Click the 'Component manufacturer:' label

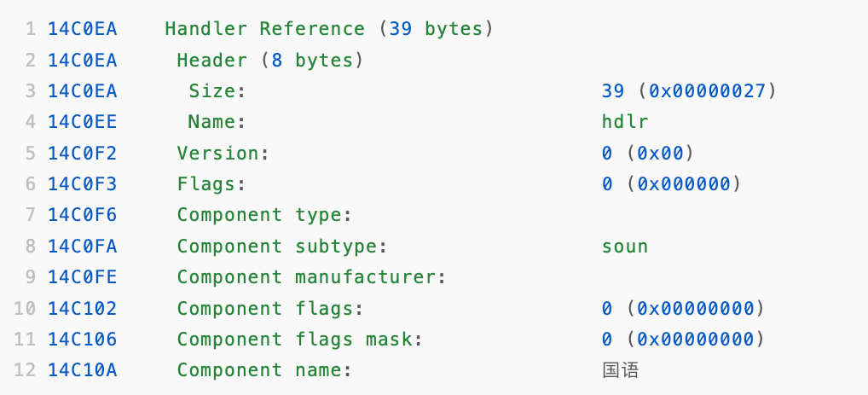312,277
